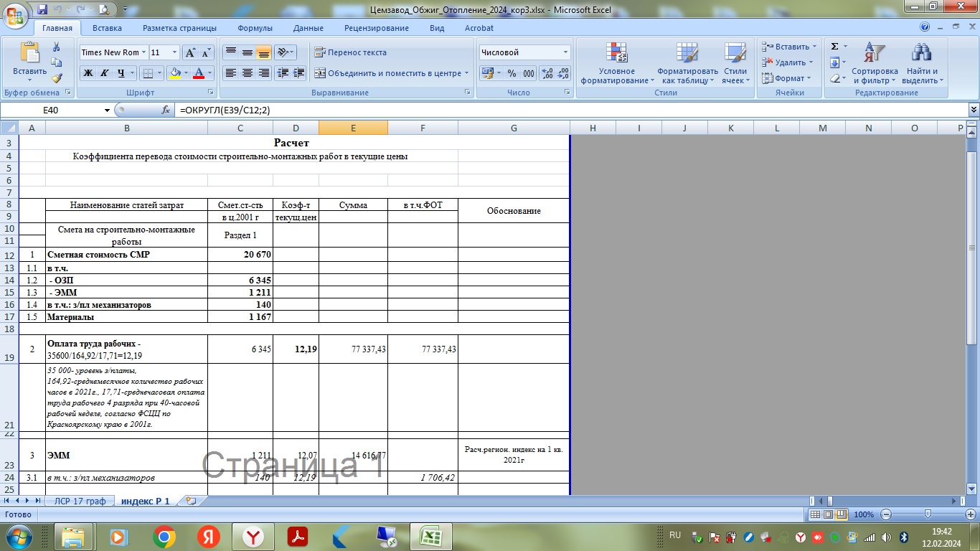
Task: Click Формат cells button
Action: [x=786, y=78]
